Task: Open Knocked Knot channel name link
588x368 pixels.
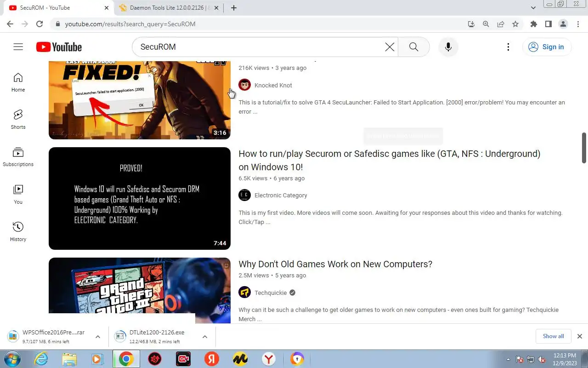Action: (x=273, y=85)
